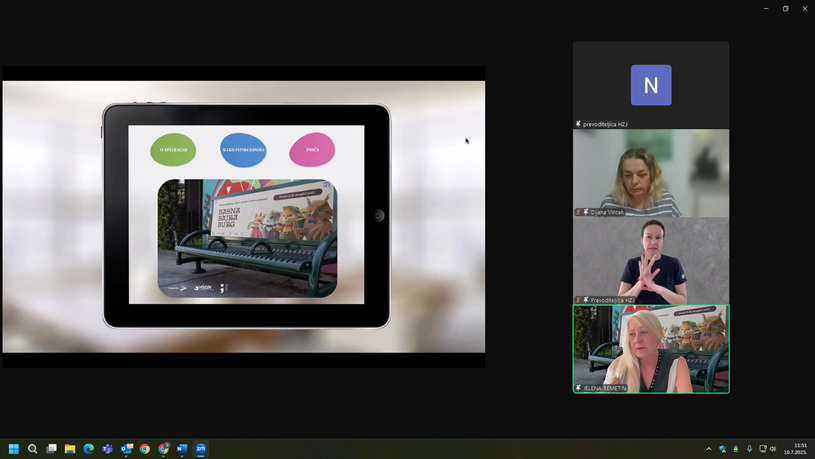Click the microphone icon in system tray
Viewport: 815px width, 459px height.
[749, 449]
